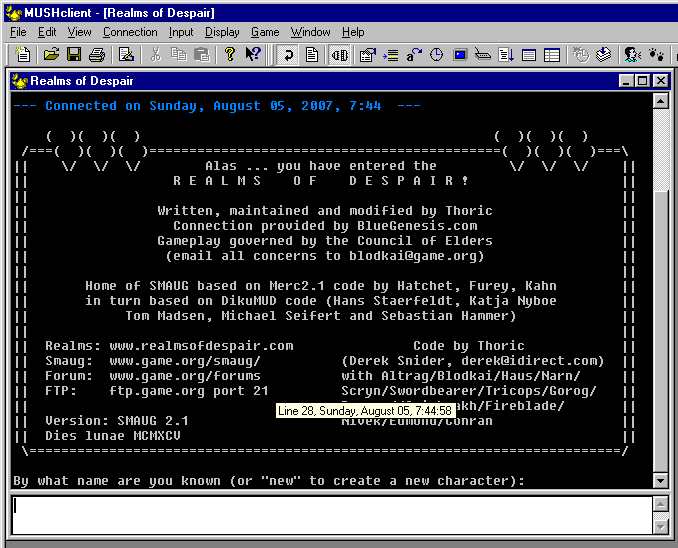Open triggers icon with arrow and lines
678x548 pixels.
tap(390, 55)
